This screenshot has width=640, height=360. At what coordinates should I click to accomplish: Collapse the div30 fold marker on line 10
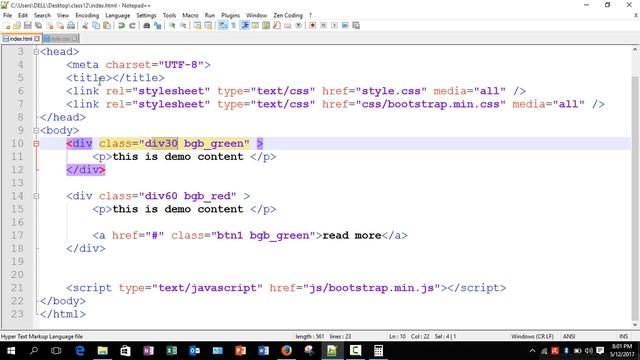pyautogui.click(x=36, y=144)
